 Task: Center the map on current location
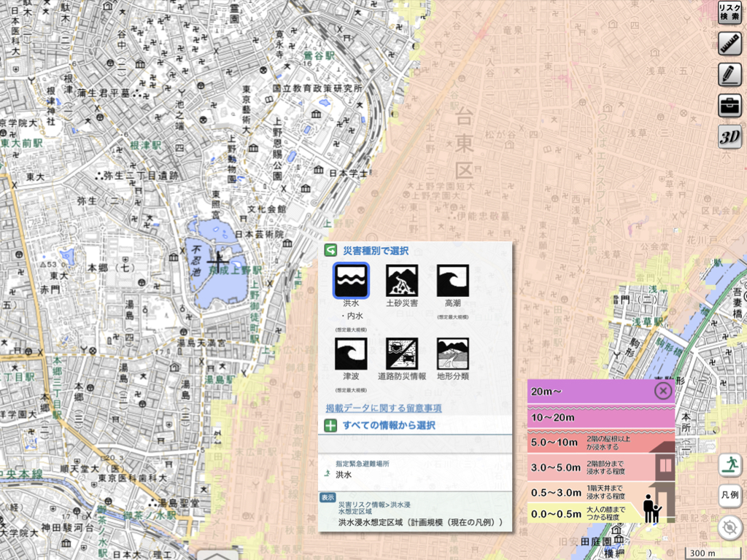[x=729, y=528]
